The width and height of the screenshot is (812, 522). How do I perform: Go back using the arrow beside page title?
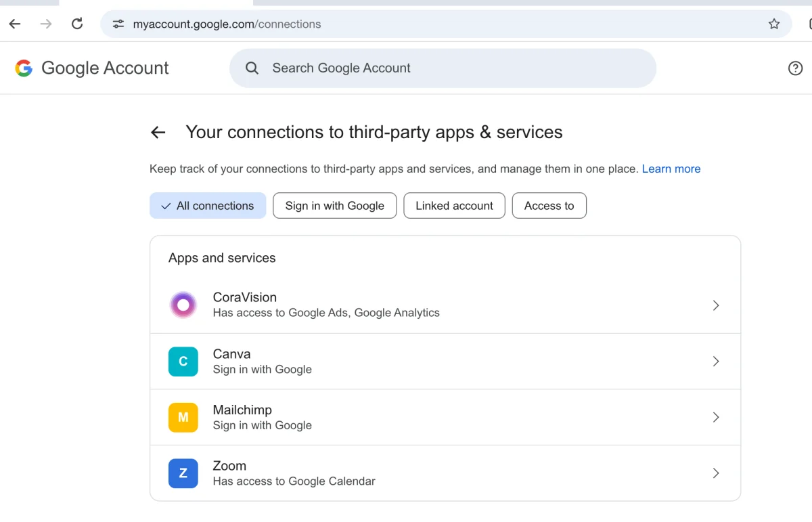pos(158,132)
